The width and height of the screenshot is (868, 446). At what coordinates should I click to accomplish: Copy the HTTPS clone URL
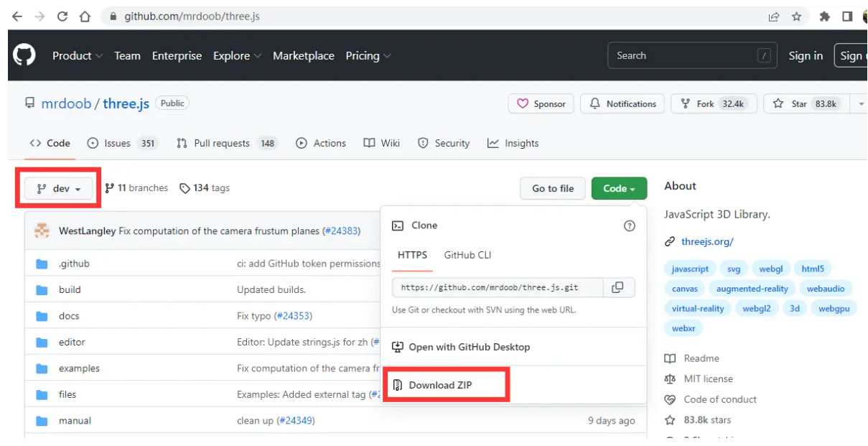pyautogui.click(x=617, y=287)
